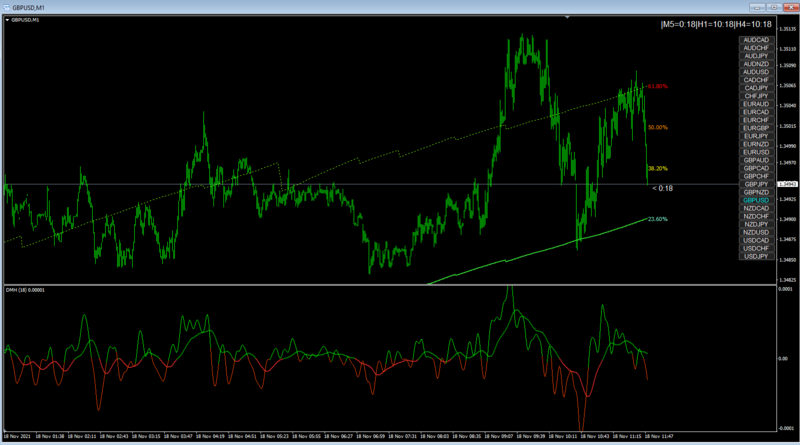Click the 1.34925 price scale value
Screen dimensions: 800x445
(788, 199)
